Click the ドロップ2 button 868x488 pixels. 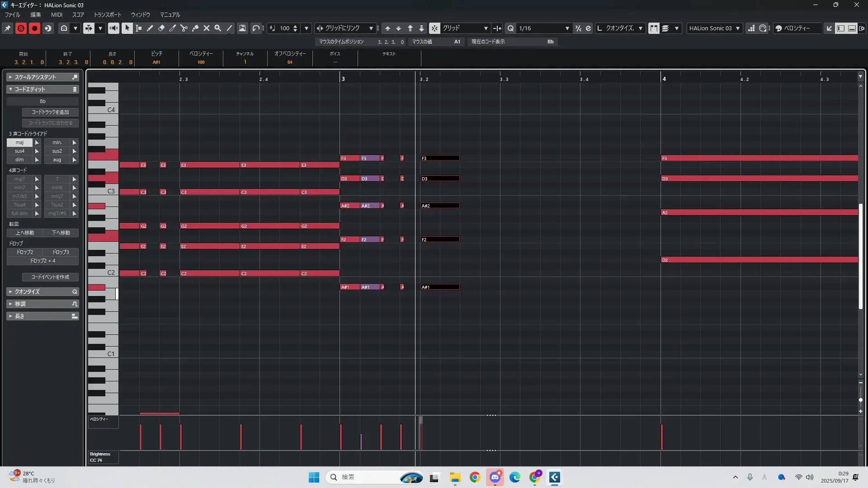[x=25, y=252]
